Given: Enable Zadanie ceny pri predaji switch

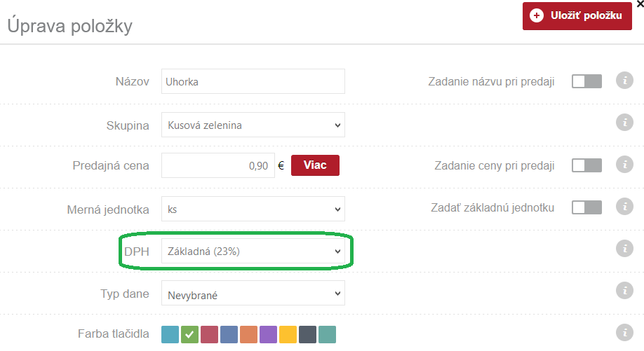Looking at the screenshot, I should [586, 165].
